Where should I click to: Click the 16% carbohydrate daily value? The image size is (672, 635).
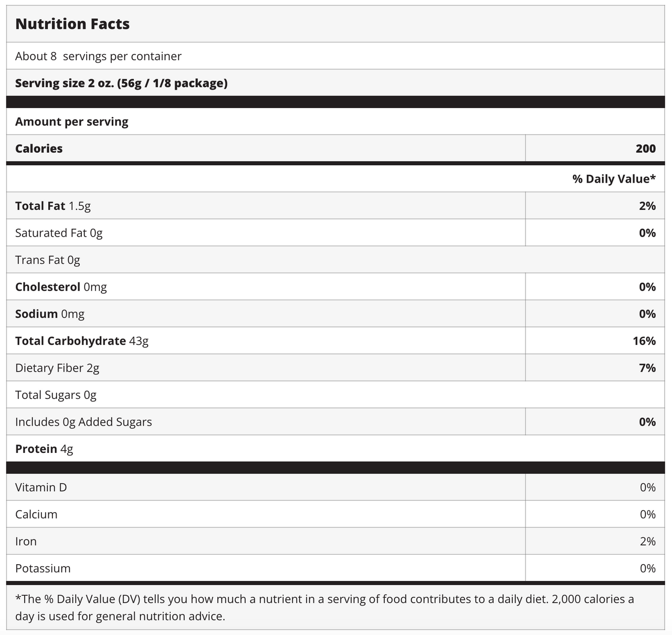coord(644,341)
